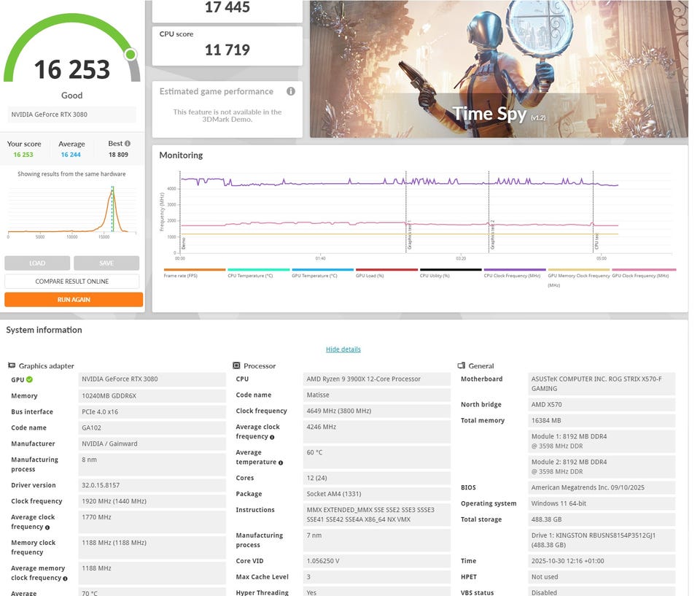Image resolution: width=700 pixels, height=596 pixels.
Task: Click the Module 1: 8192 MB DDR4 entry
Action: 602,441
